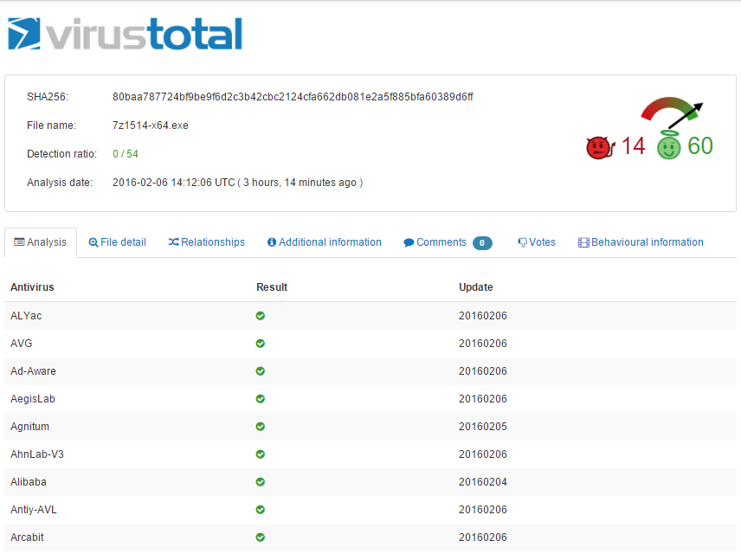Click the analysis date value
The height and width of the screenshot is (560, 741).
tap(237, 183)
